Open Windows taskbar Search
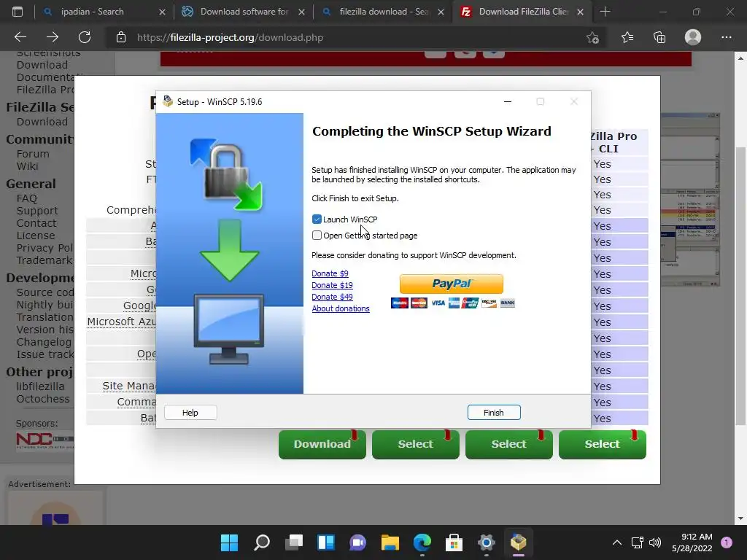 [262, 542]
